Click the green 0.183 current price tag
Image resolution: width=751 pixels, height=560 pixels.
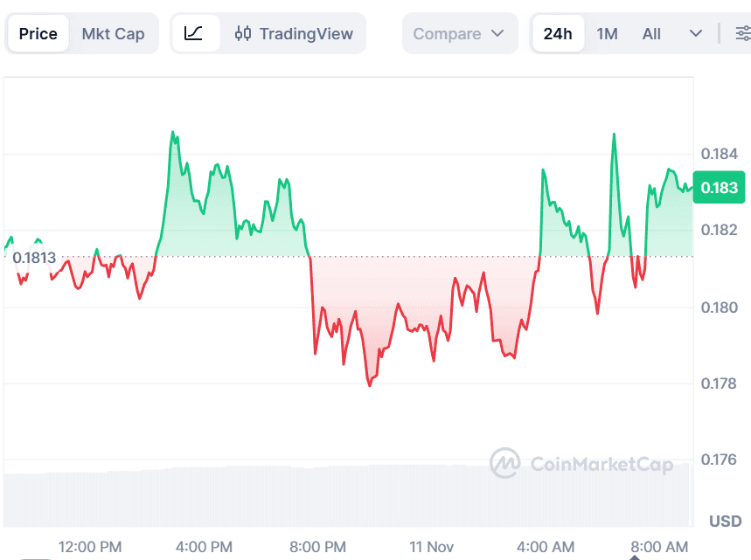[719, 188]
